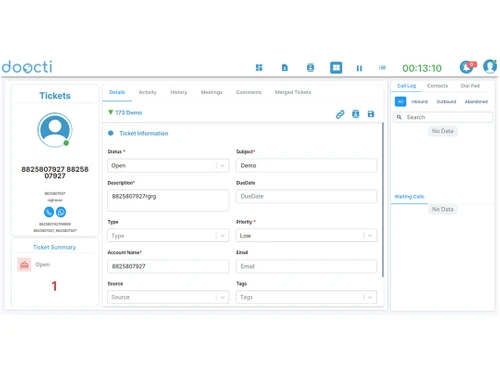
Task: Click the large contact avatar in Tickets panel
Action: pos(55,130)
